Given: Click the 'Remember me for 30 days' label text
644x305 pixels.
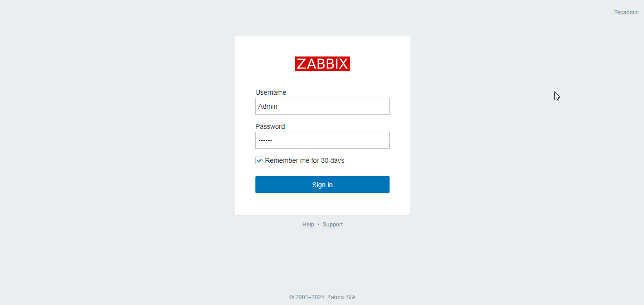Looking at the screenshot, I should [x=305, y=160].
